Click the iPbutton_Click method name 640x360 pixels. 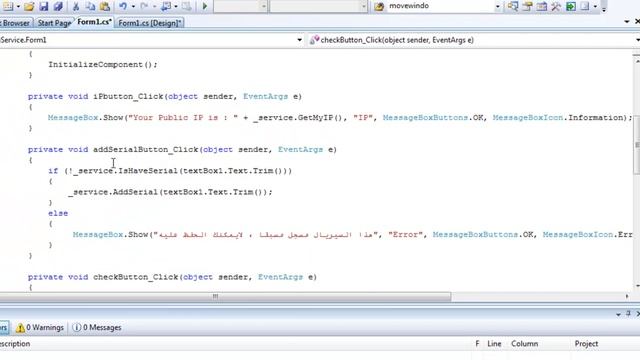[x=129, y=97]
